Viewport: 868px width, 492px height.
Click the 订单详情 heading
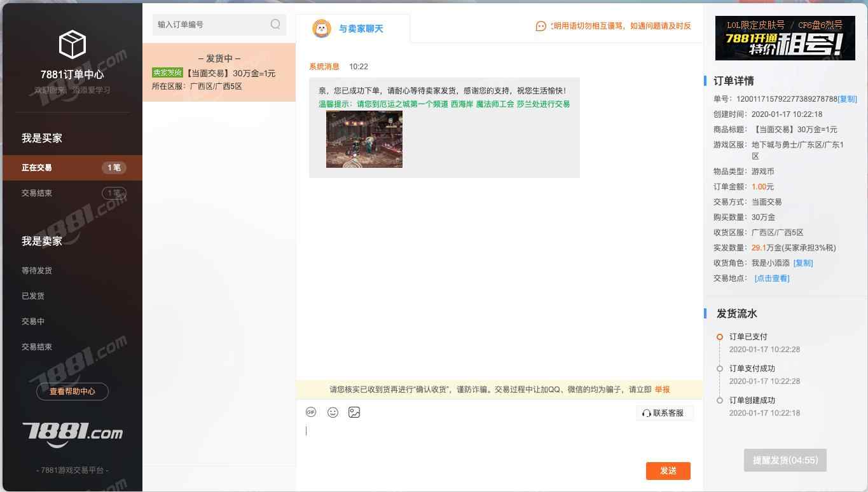[734, 81]
